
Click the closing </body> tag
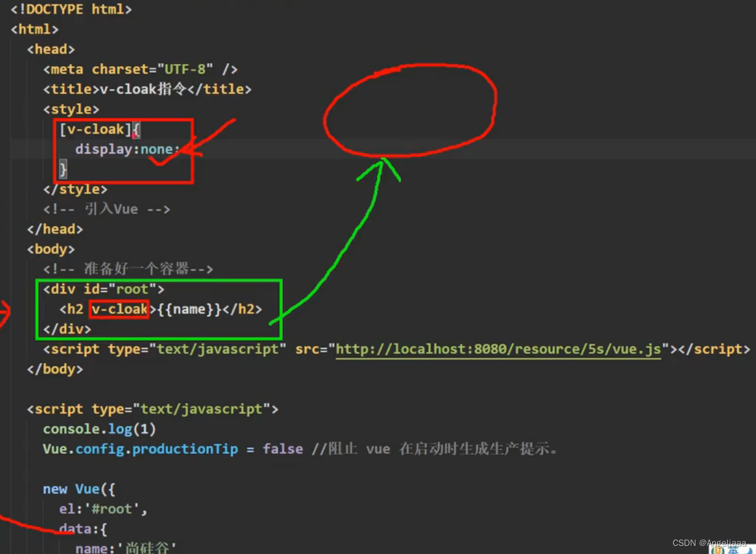[55, 369]
